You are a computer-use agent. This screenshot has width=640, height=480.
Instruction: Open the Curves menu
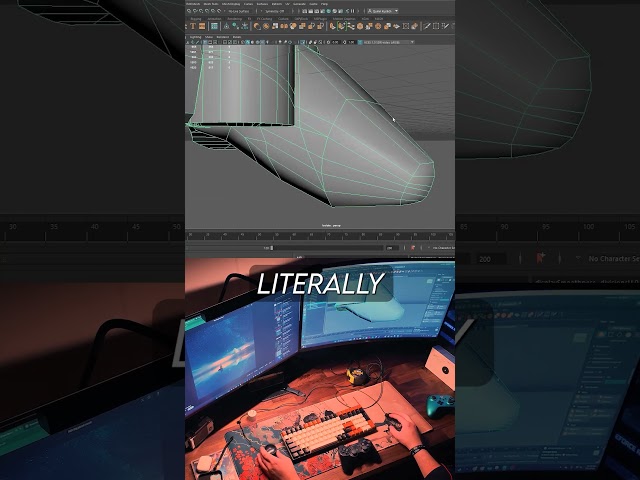(x=247, y=4)
